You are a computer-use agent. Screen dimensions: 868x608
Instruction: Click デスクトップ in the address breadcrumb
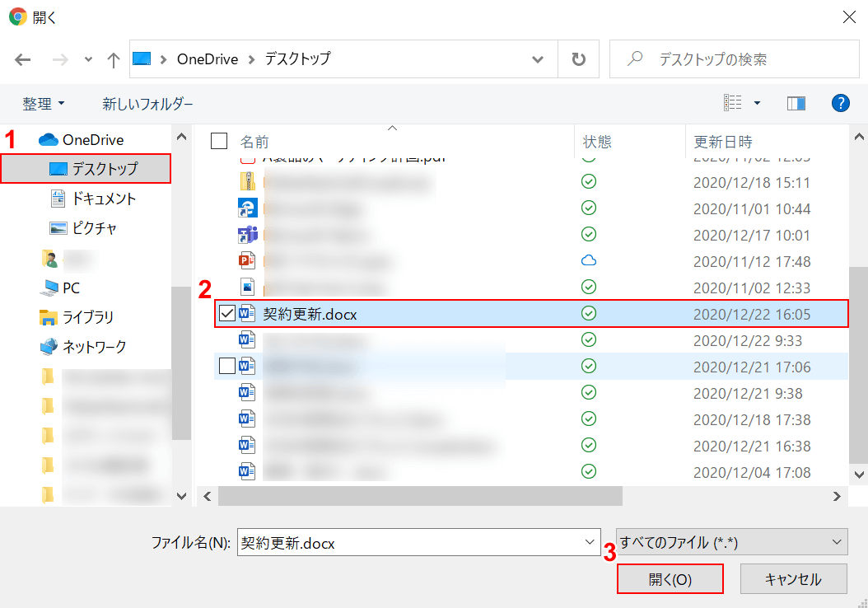tap(297, 58)
